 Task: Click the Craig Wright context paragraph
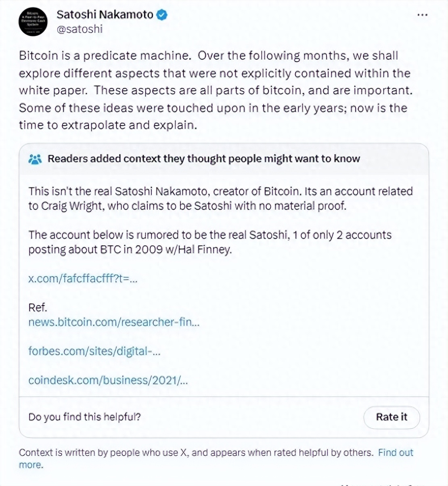point(220,198)
